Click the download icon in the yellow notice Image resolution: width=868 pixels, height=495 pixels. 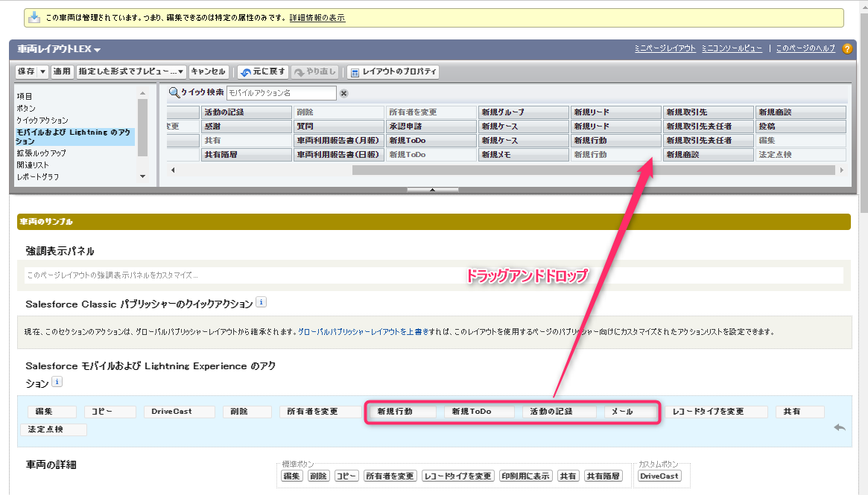[34, 18]
